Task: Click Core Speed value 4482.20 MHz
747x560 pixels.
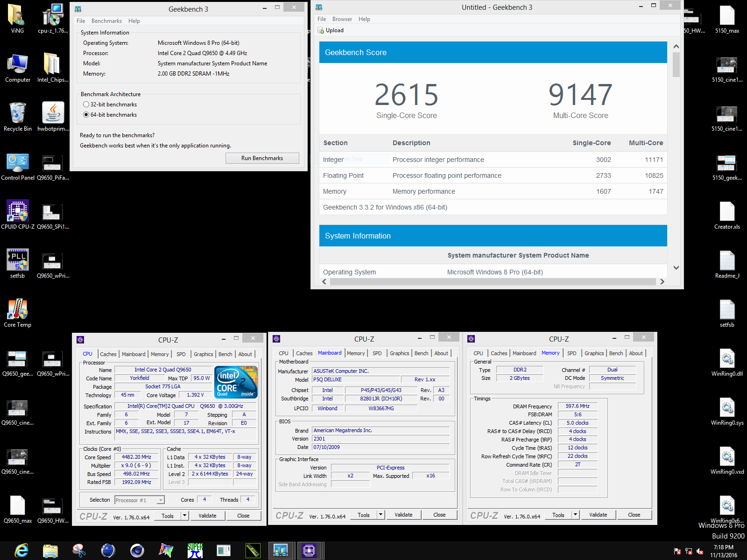Action: tap(136, 457)
